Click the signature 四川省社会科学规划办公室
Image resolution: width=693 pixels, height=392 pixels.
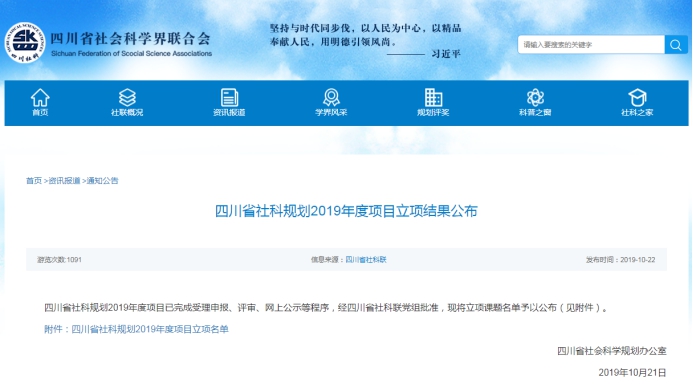click(612, 351)
